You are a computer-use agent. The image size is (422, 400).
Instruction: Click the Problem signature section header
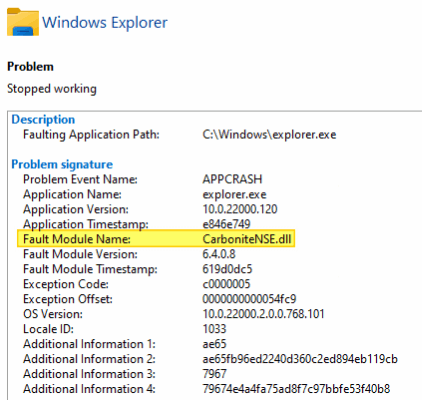[x=62, y=164]
